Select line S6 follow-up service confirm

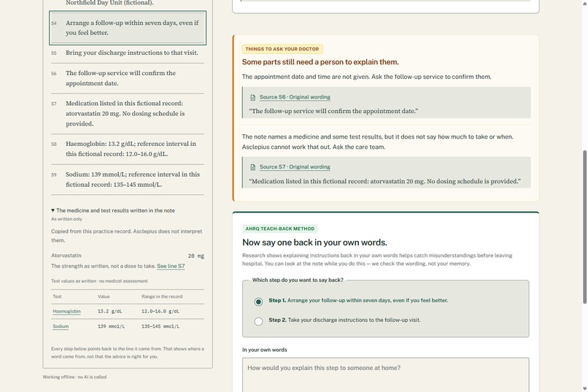click(128, 78)
